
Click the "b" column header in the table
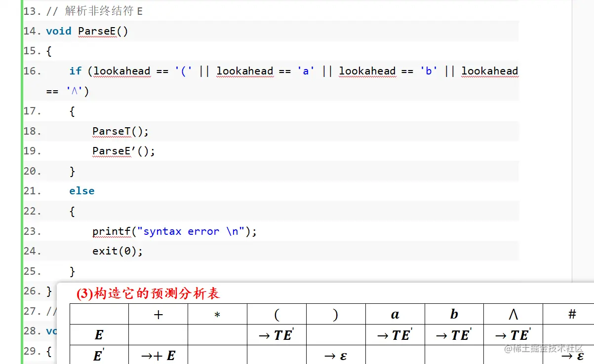[454, 314]
